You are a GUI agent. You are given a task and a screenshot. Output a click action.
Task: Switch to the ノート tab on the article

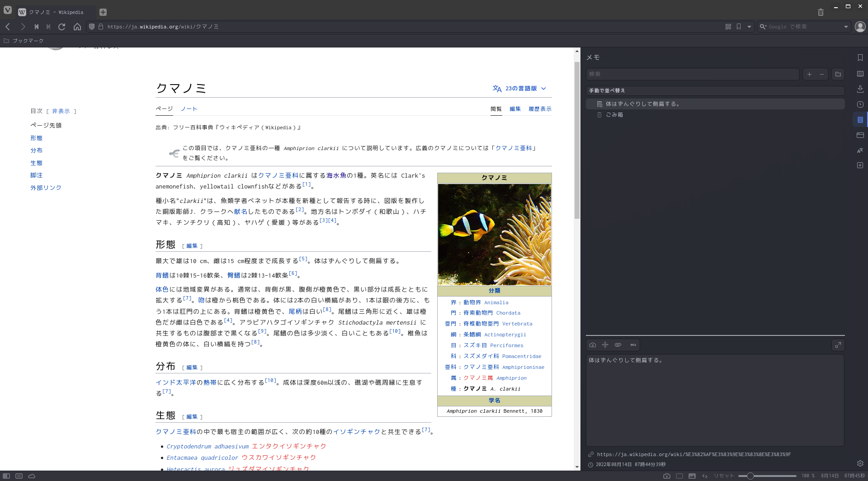click(x=189, y=108)
